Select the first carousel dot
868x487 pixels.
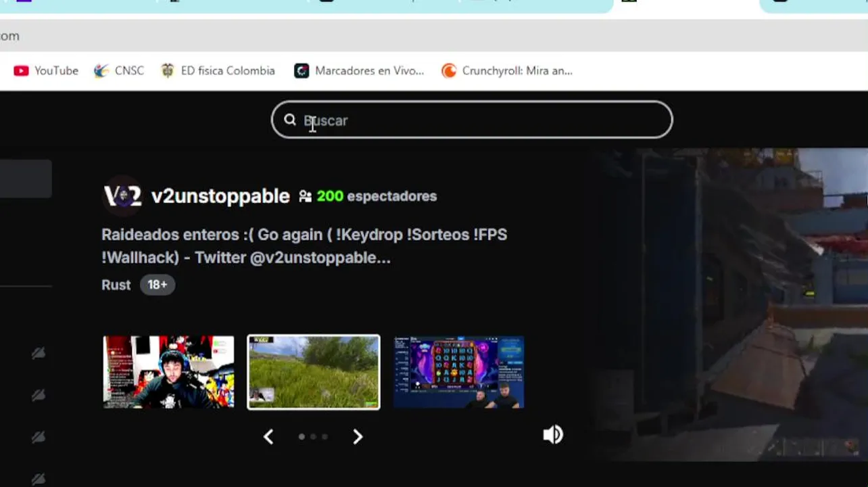(x=302, y=437)
